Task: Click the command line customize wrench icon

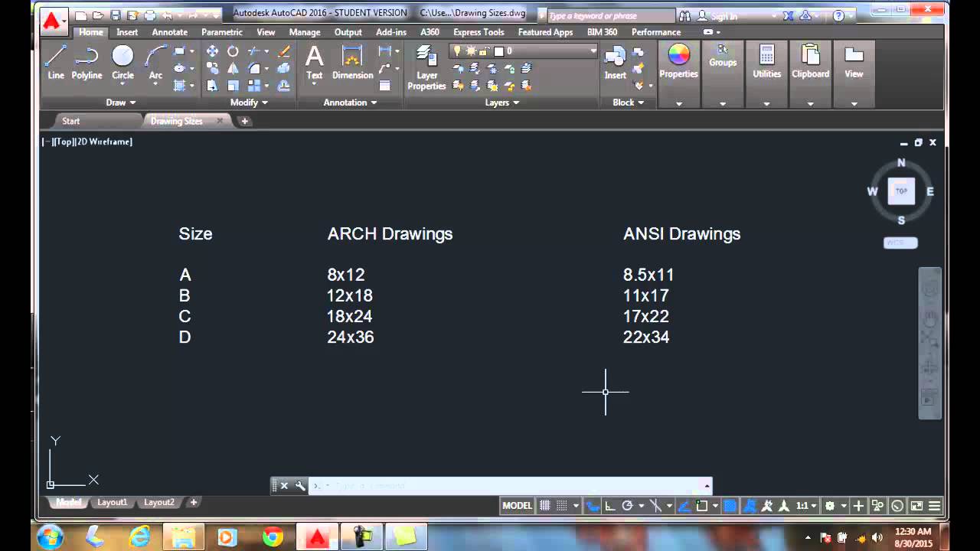Action: tap(299, 485)
